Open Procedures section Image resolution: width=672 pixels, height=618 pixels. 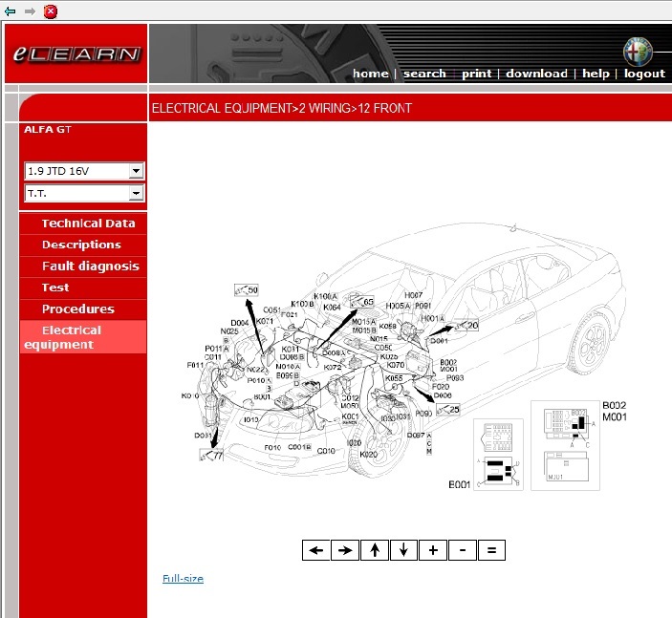(x=78, y=309)
